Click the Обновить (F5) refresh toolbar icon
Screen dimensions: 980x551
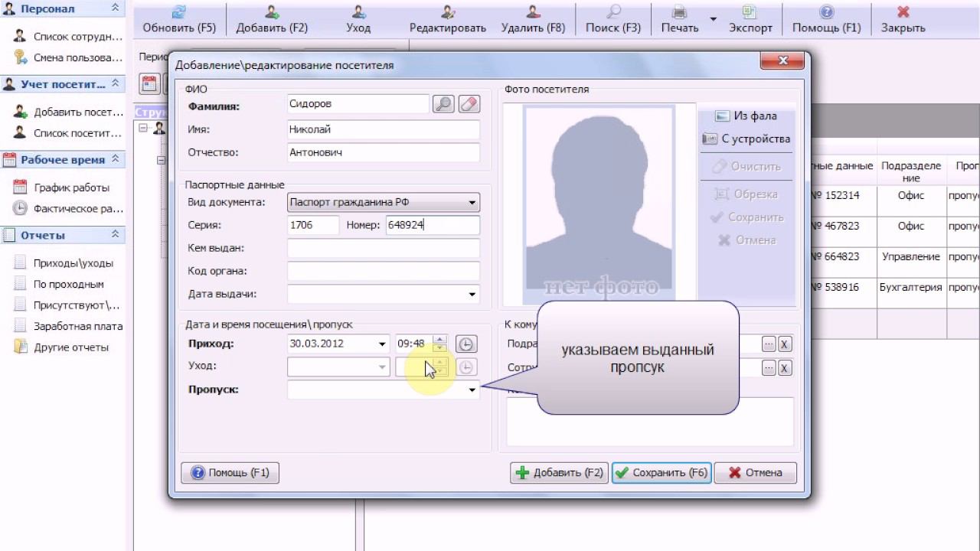tap(179, 11)
